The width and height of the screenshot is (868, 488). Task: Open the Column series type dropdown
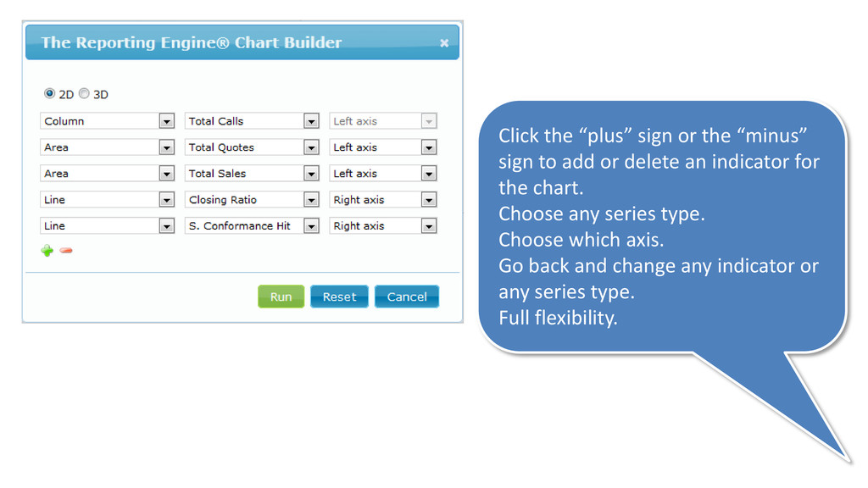(x=108, y=121)
